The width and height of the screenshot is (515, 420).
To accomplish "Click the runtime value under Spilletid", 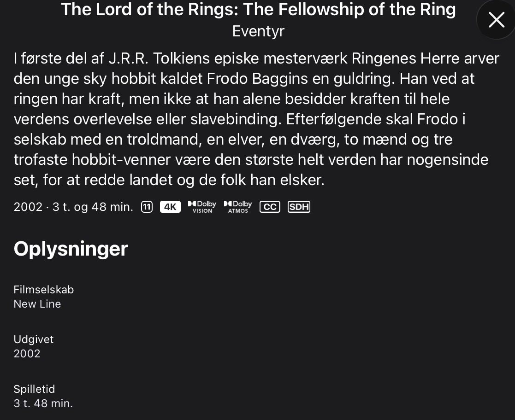I will point(43,403).
